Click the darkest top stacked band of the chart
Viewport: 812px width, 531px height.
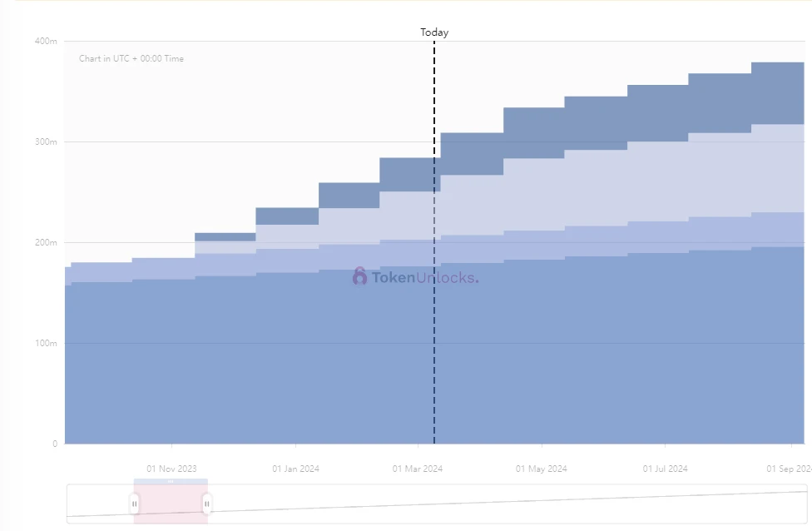point(658,112)
